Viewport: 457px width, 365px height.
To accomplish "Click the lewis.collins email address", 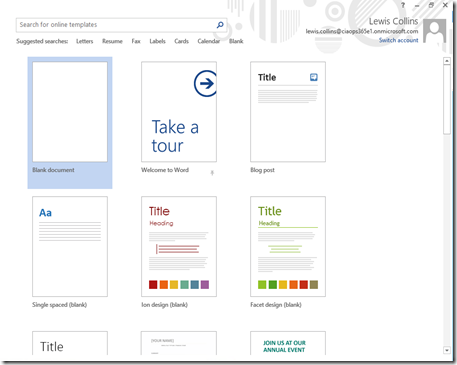I will point(362,31).
